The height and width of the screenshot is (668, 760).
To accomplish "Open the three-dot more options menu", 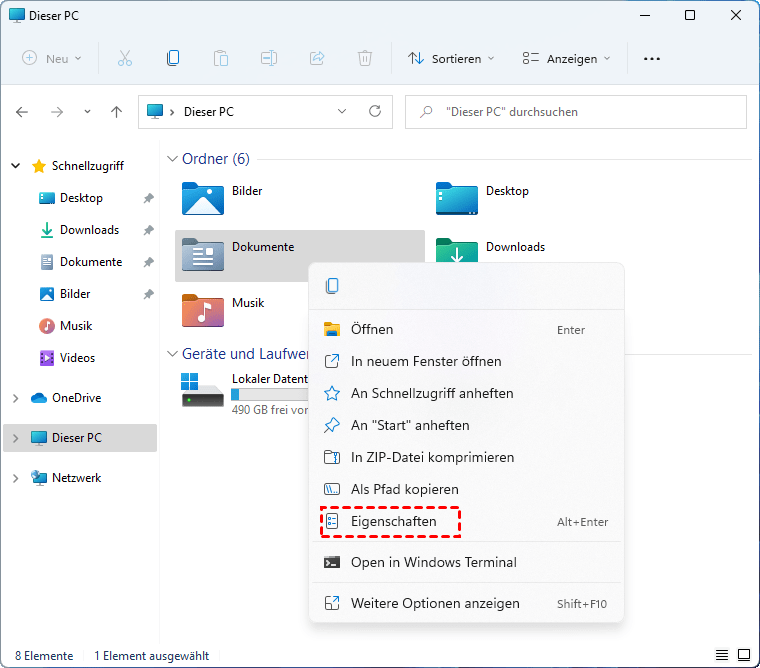I will pos(651,59).
